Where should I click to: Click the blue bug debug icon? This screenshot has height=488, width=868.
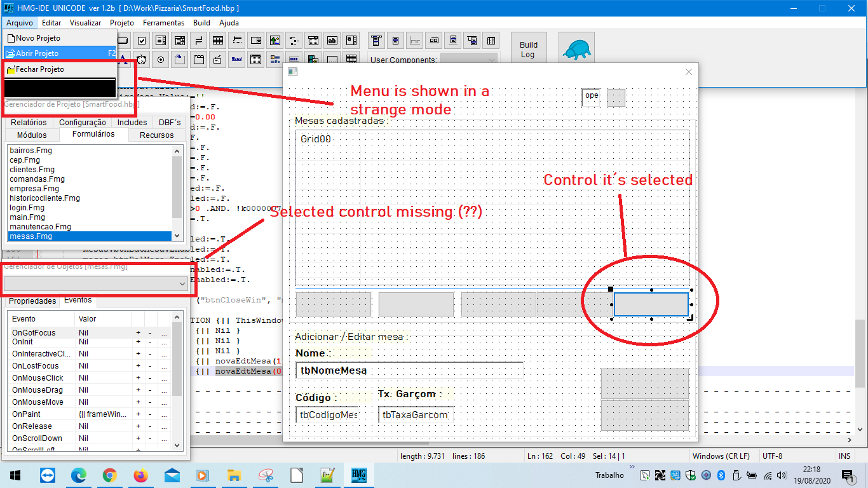576,48
